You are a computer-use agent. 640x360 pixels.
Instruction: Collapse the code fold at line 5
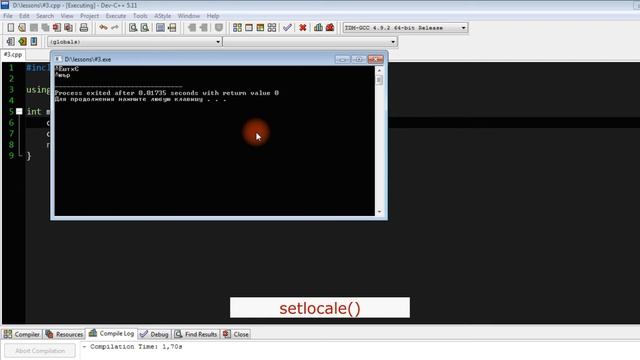(19, 111)
